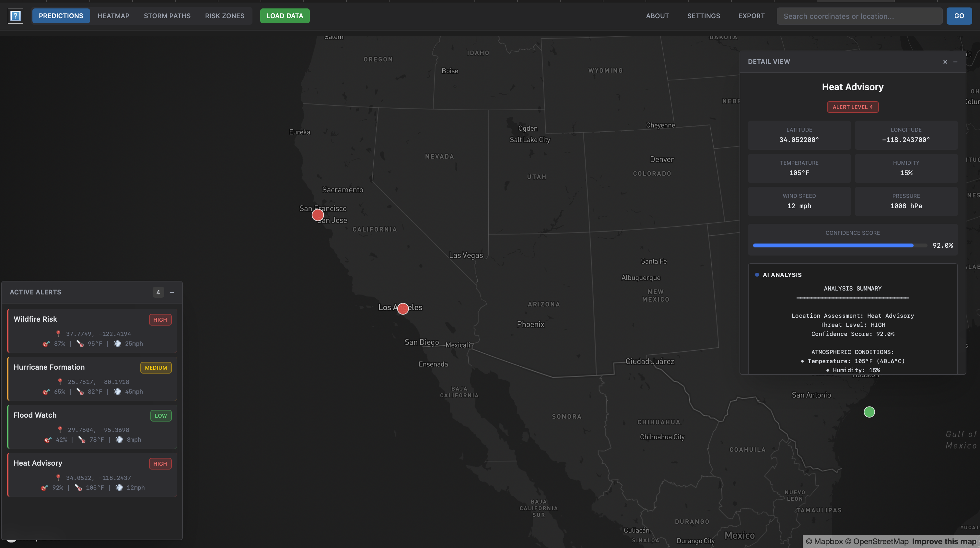Focus the coordinates search field
Screen dimensions: 980x548
859,16
